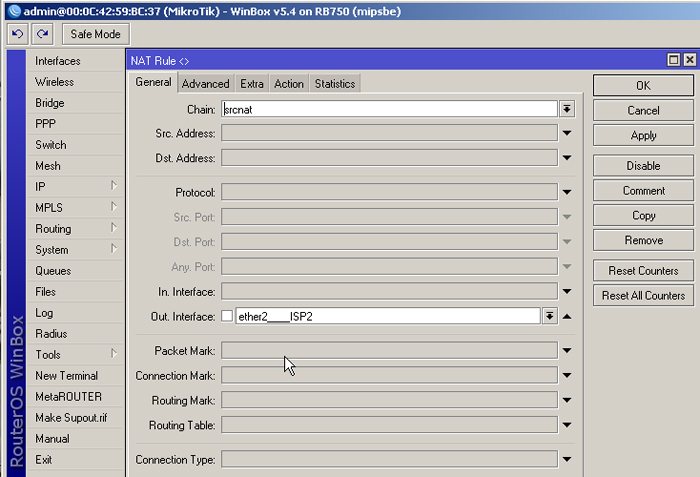
Task: Expand the Routing submenu
Action: click(75, 229)
